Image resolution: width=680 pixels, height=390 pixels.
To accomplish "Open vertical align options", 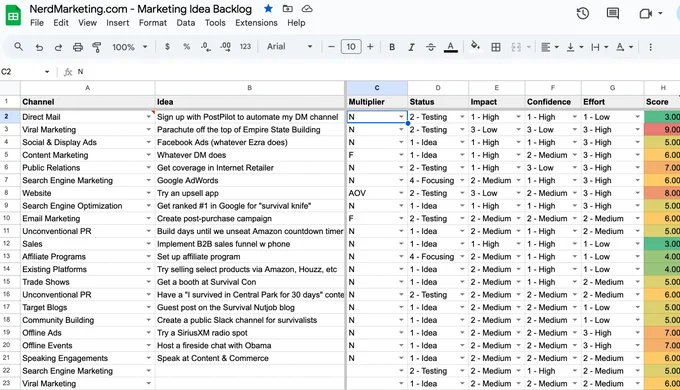I will coord(575,47).
